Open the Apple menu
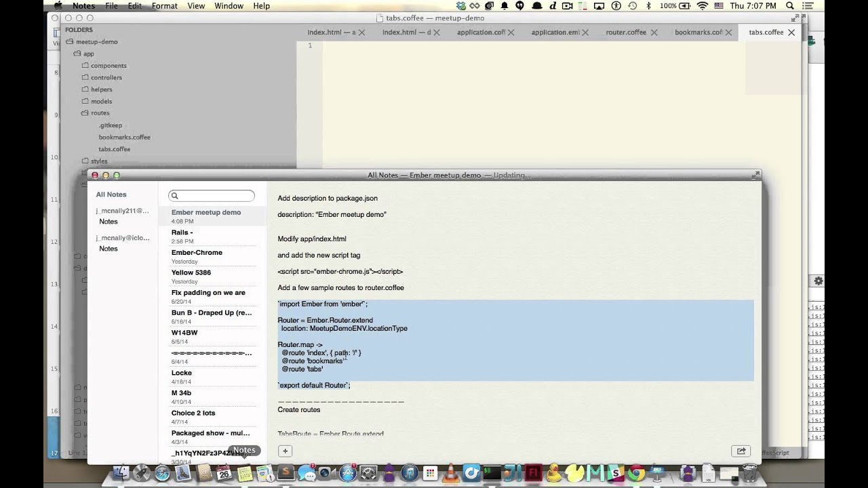The height and width of the screenshot is (488, 868). pyautogui.click(x=57, y=5)
